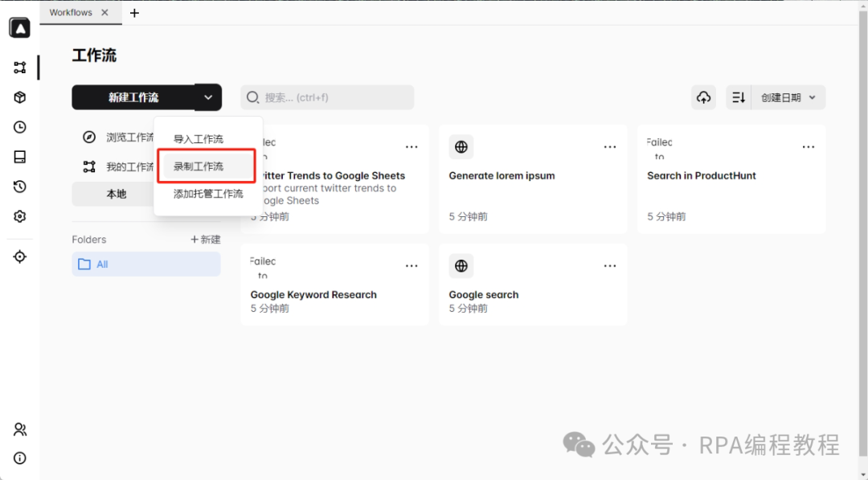The height and width of the screenshot is (480, 868).
Task: Close the Workflows tab
Action: point(104,13)
